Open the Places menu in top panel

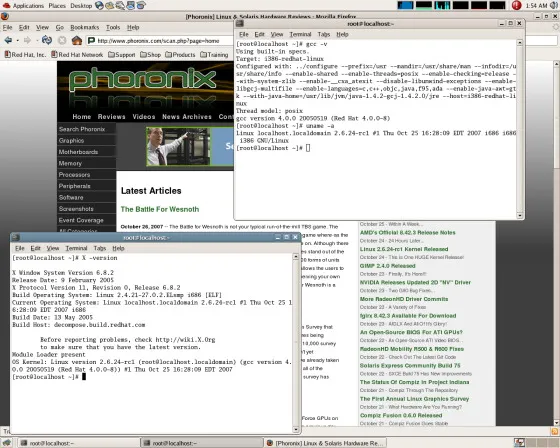click(x=57, y=6)
